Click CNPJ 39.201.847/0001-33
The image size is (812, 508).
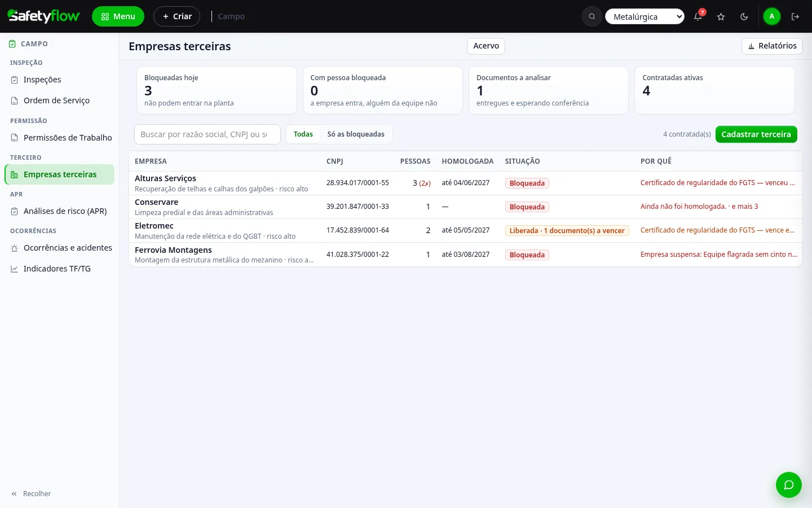tap(358, 207)
